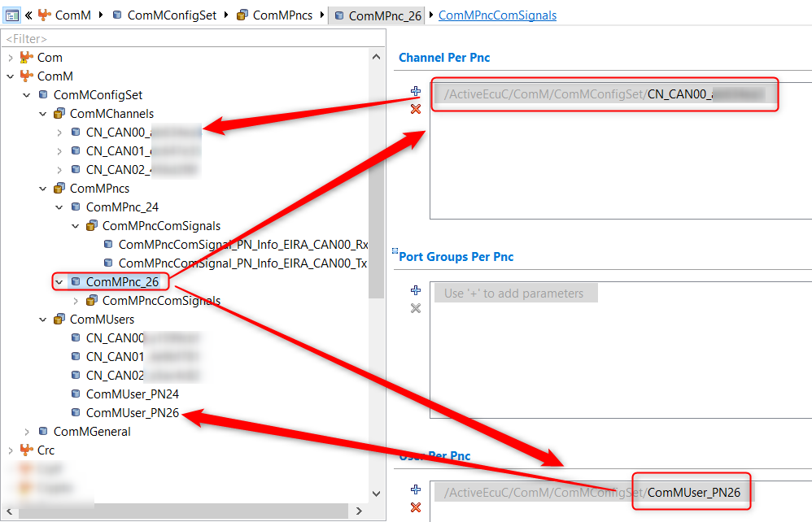Add a channel with the Channel Per Pnc plus icon

click(x=415, y=91)
